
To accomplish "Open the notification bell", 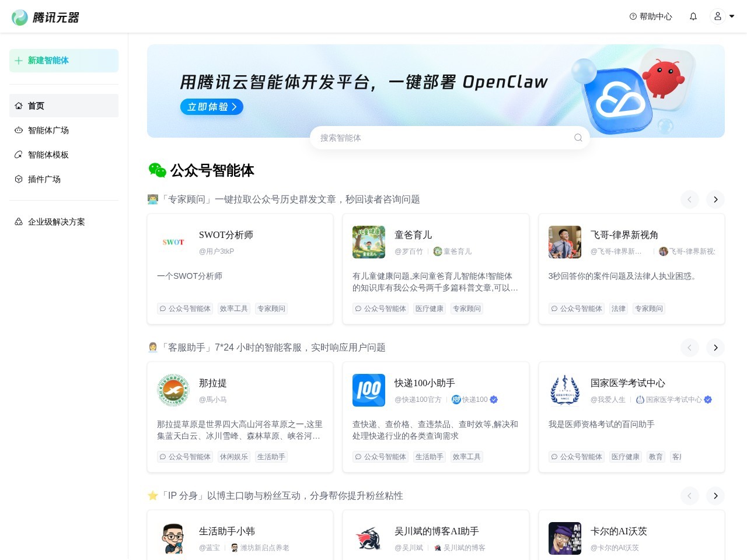I will click(693, 16).
